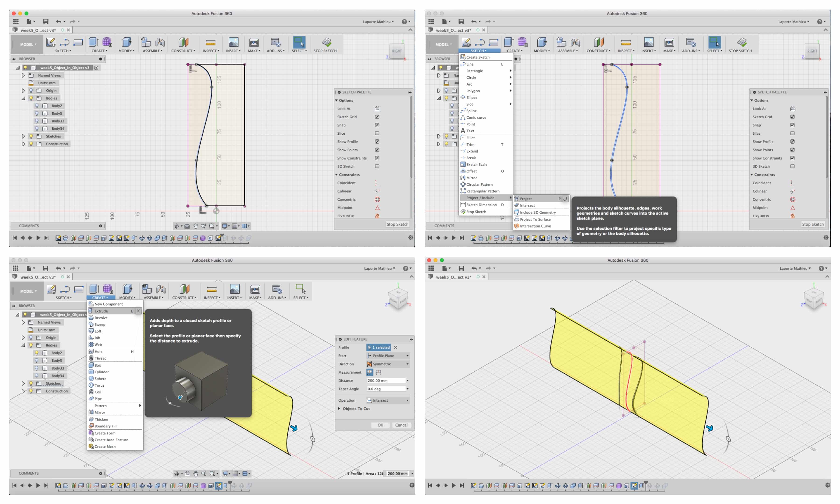Enable Slice checkbox in top-left Sketch Palette
This screenshot has height=504, width=840.
pos(377,133)
